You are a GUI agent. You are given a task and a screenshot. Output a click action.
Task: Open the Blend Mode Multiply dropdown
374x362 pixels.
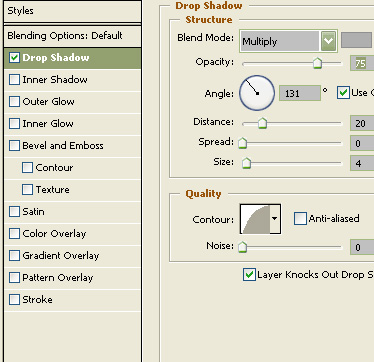point(288,41)
